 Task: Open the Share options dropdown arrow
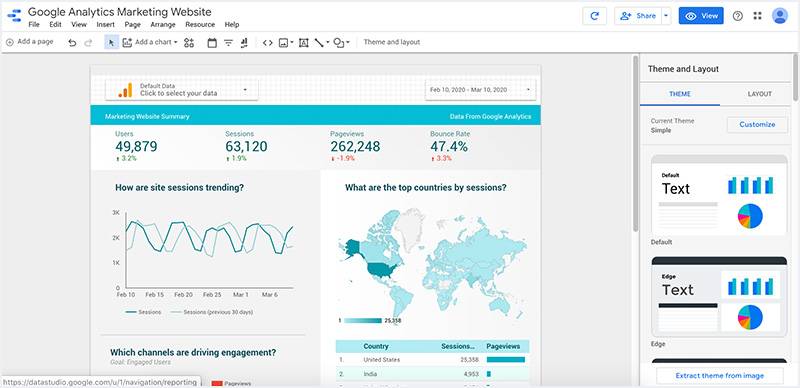tap(666, 16)
